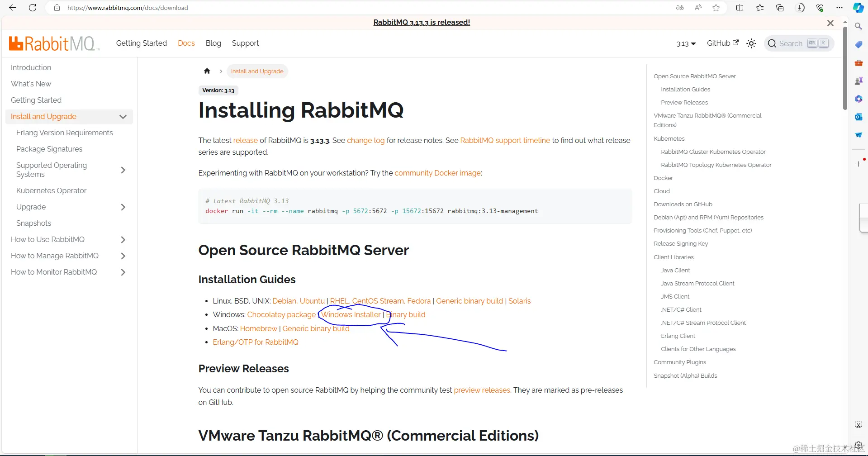
Task: Open Kubernetes Operator sidebar page
Action: point(51,190)
